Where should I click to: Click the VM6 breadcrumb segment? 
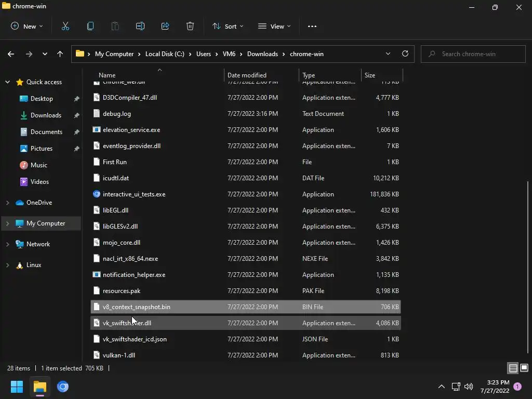(229, 54)
